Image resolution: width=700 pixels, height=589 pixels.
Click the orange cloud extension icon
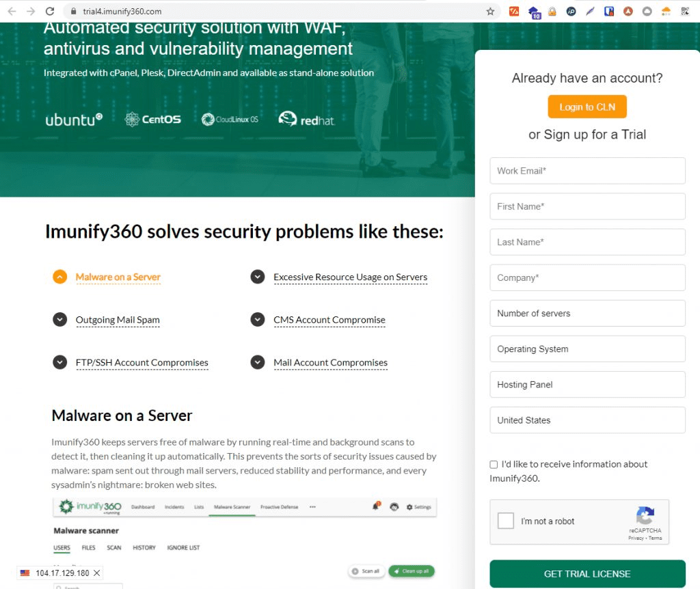pos(666,11)
